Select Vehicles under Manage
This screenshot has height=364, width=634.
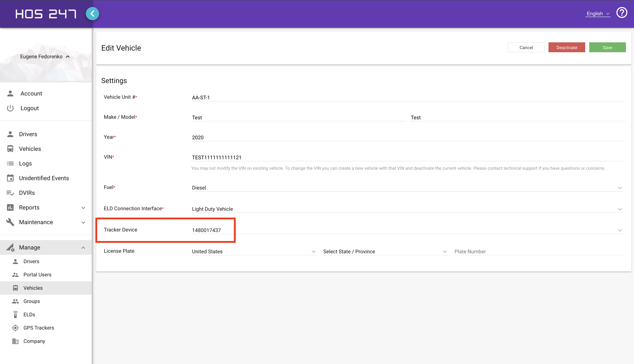point(46,288)
